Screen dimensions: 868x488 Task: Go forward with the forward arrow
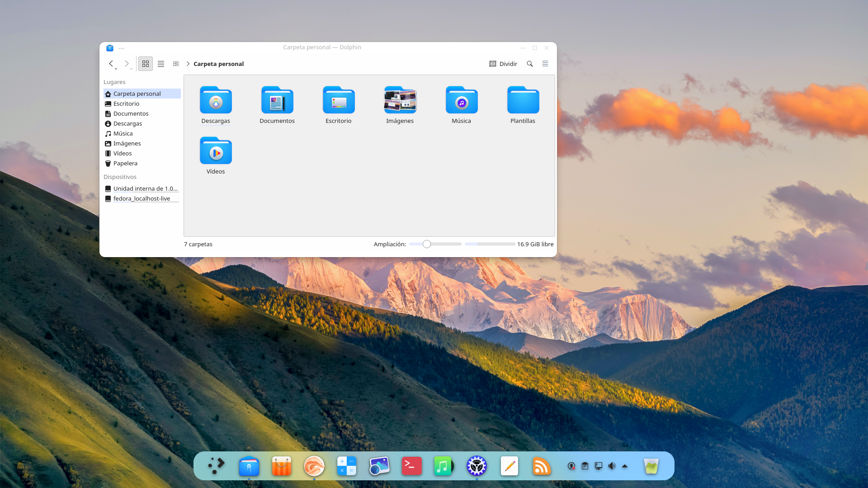point(127,64)
